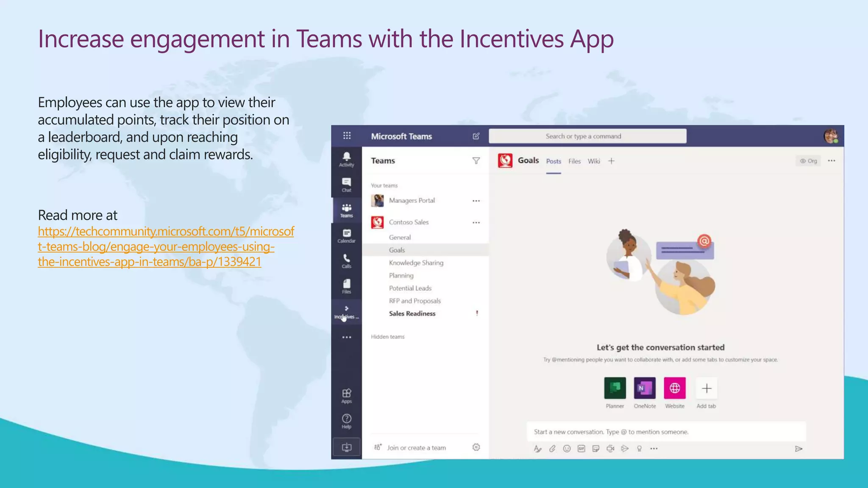This screenshot has width=868, height=488.
Task: Open more options for Managers Portal
Action: pos(476,201)
